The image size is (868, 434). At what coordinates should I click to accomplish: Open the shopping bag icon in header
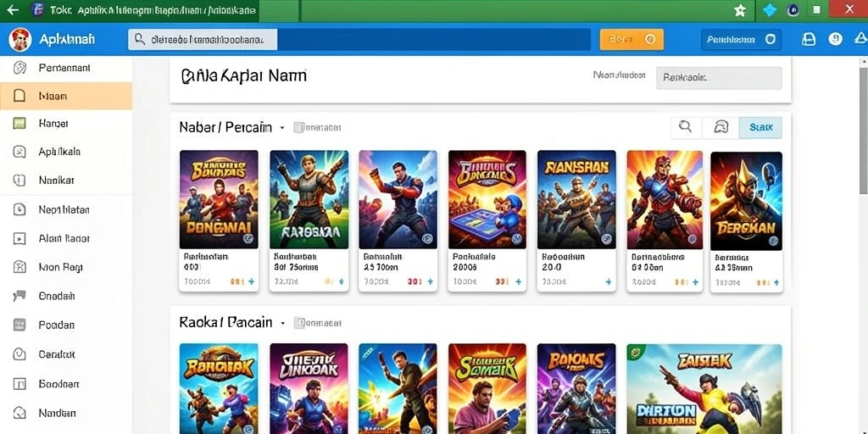809,39
